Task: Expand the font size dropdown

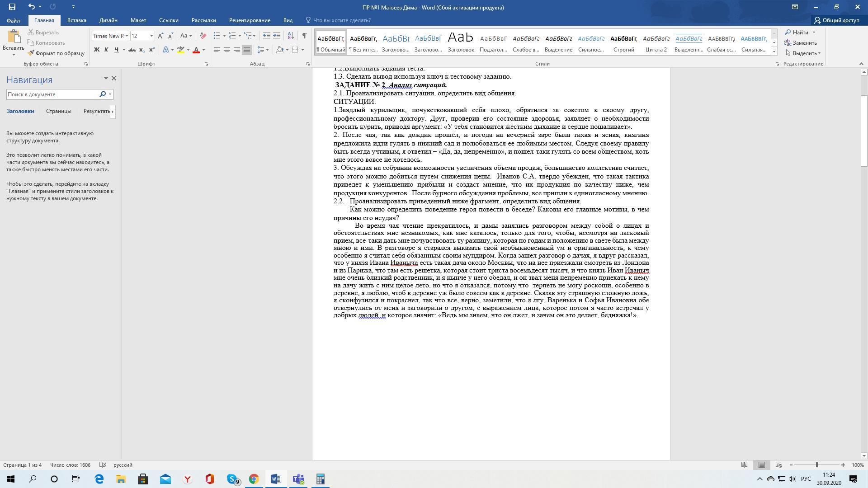Action: coord(151,36)
